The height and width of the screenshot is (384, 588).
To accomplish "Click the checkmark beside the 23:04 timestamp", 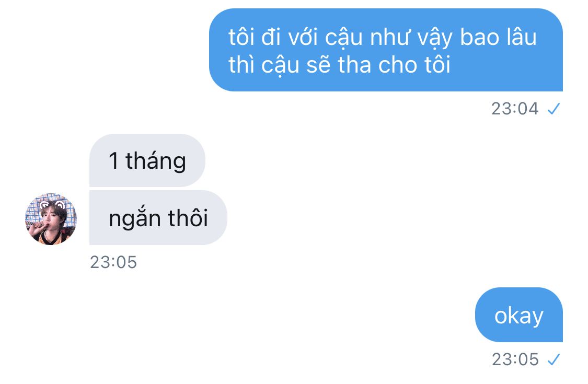I will point(554,109).
